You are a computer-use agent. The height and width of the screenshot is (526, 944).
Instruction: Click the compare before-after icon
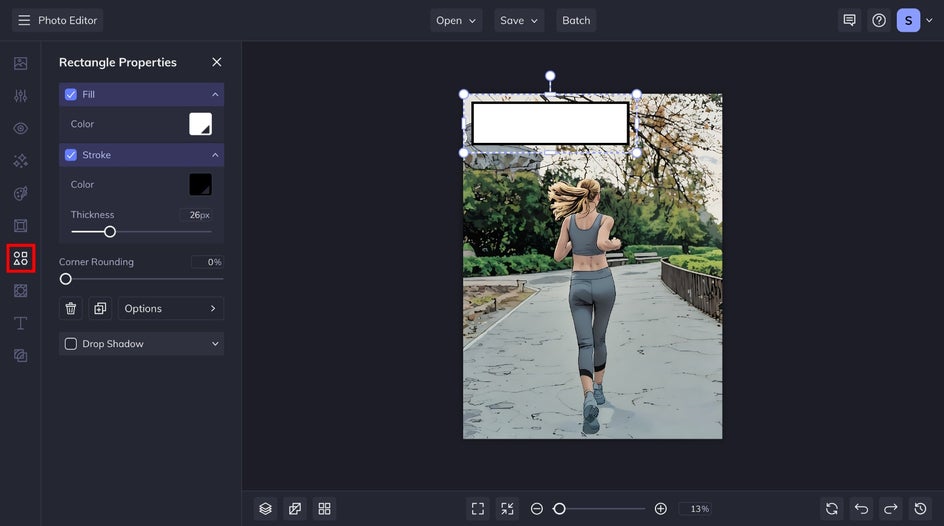[295, 509]
